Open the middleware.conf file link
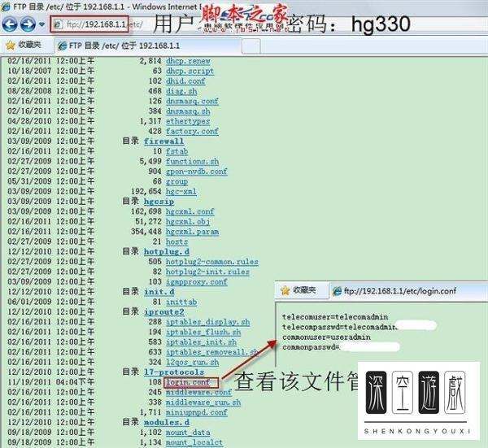The height and width of the screenshot is (448, 488). pos(199,392)
